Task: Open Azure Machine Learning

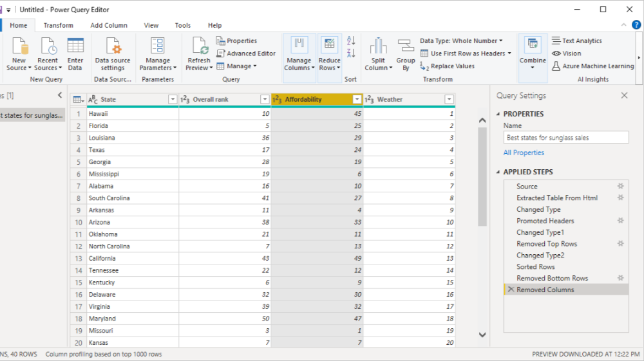Action: click(592, 66)
